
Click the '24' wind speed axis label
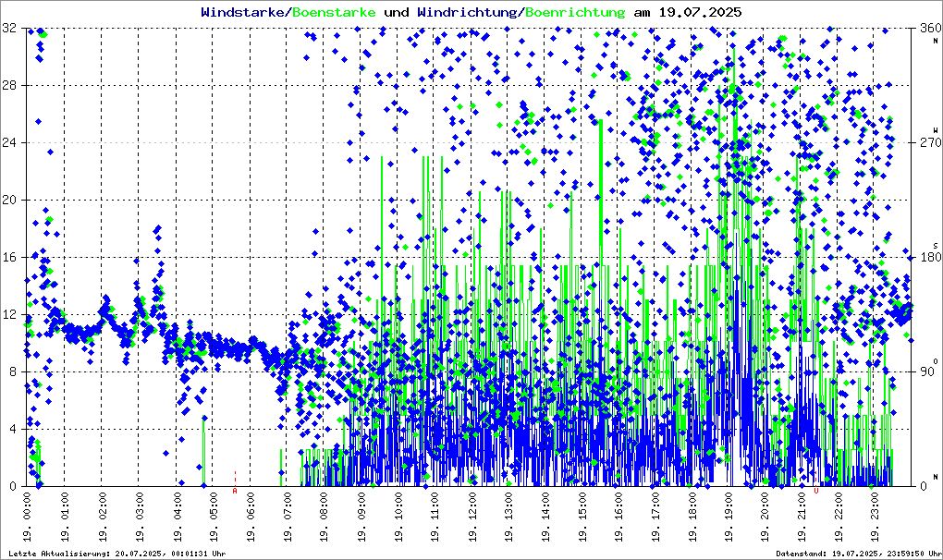pyautogui.click(x=9, y=143)
